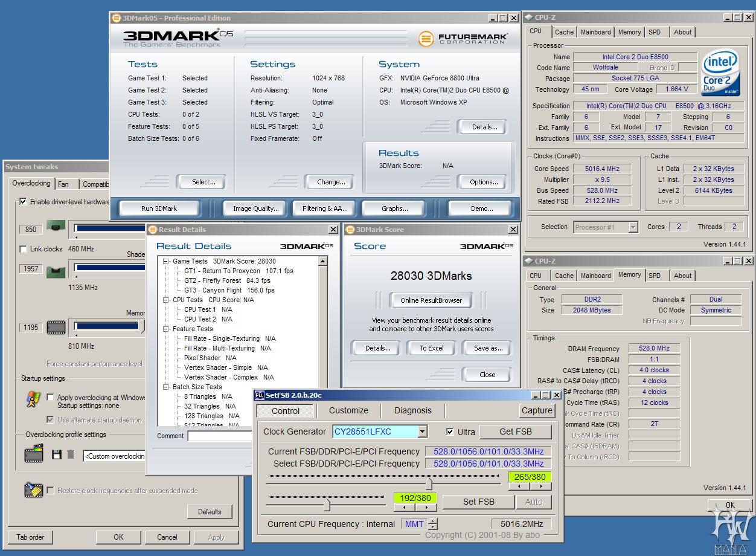Screen dimensions: 756x556
Task: Check Apply overclocking at Windows startup
Action: (50, 398)
